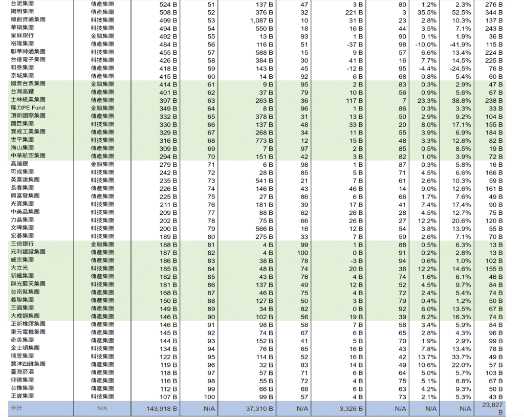The image size is (524, 420).
Task: Select the 臺灣菸酒 name cell
Action: 22,372
